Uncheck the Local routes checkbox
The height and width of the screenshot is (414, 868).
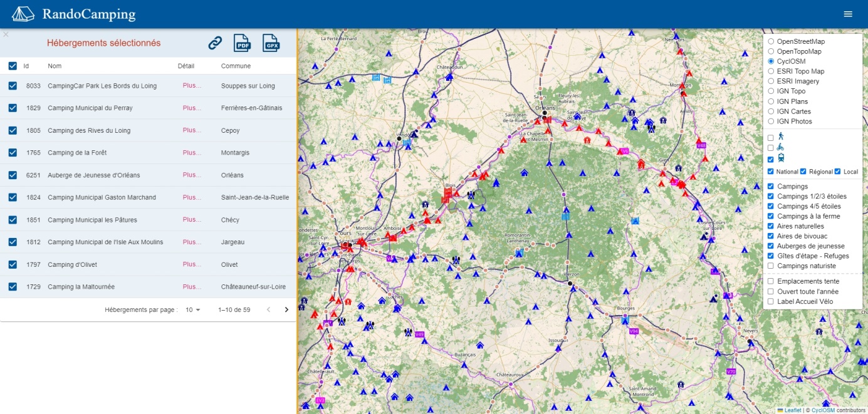[837, 172]
